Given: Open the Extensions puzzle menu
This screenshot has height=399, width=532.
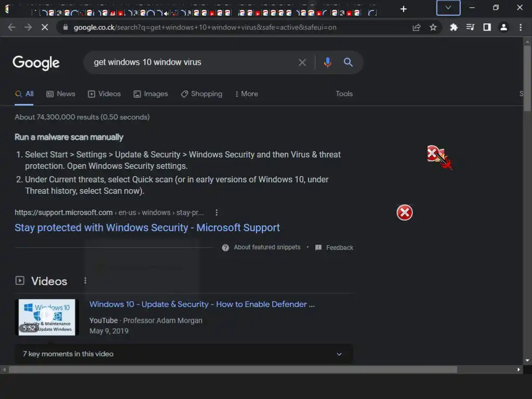Looking at the screenshot, I should point(454,27).
